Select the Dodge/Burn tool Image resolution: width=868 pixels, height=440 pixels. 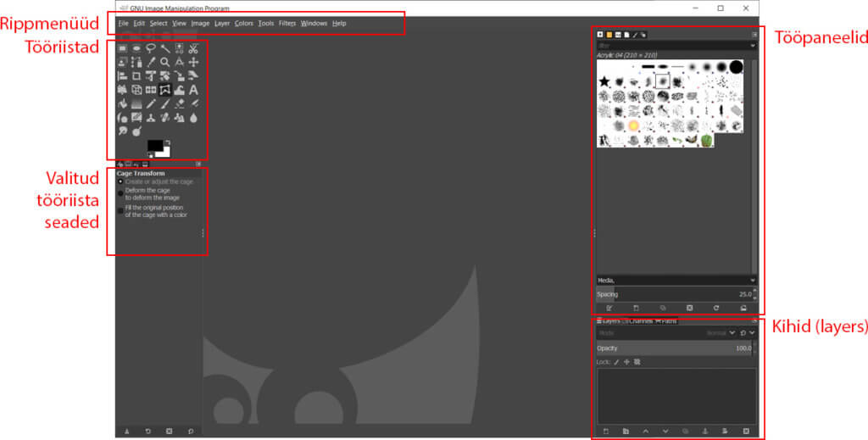click(x=136, y=131)
